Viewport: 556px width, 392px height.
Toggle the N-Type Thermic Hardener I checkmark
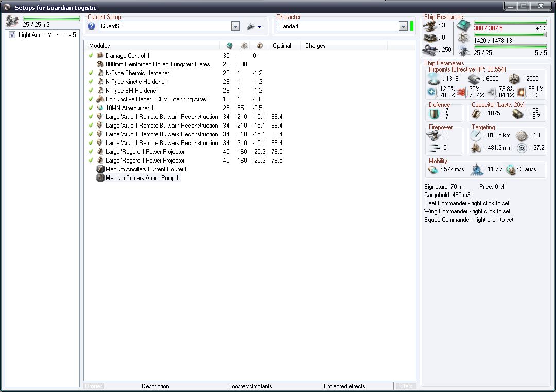[x=91, y=73]
